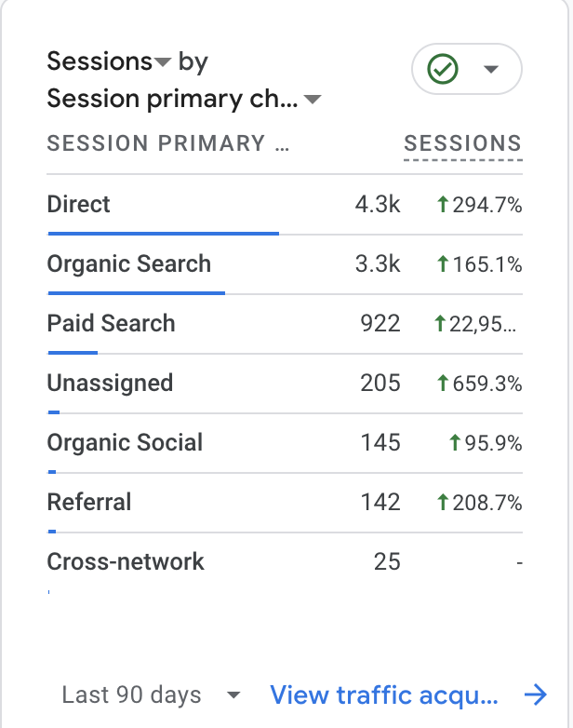Select the Cross-network channel row
Viewport: 573px width, 728px height.
(126, 561)
